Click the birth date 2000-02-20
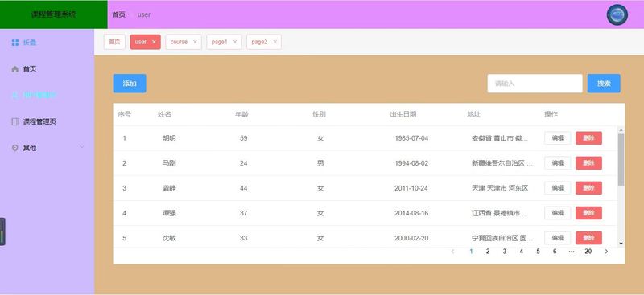Viewport: 644px width, 295px height. point(411,238)
